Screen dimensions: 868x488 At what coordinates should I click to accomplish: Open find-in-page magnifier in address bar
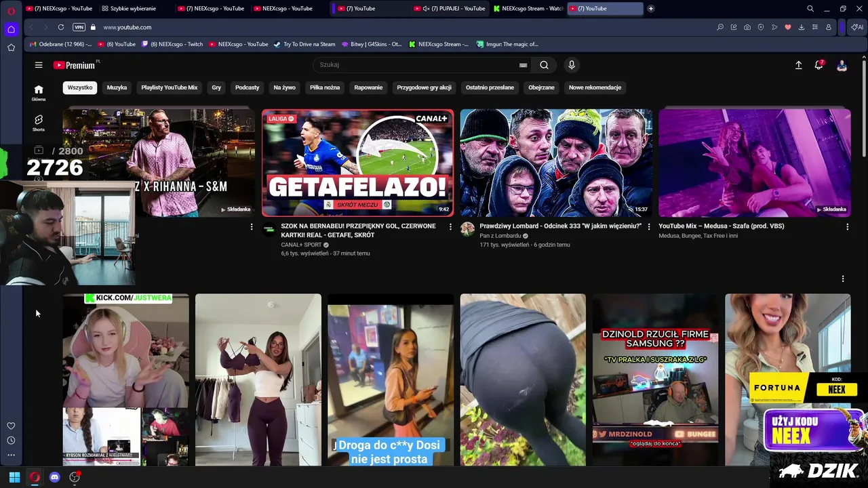pos(720,27)
